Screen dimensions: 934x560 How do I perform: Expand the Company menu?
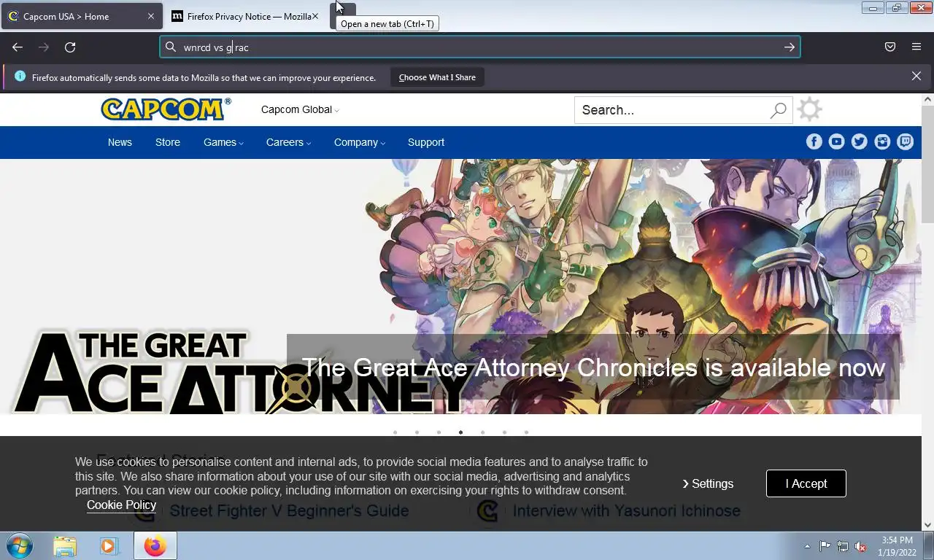pos(360,142)
